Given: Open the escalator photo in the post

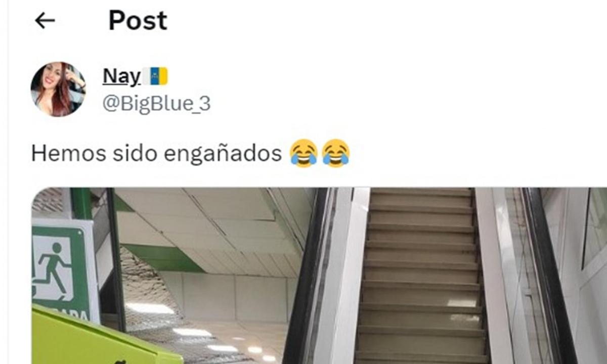Looking at the screenshot, I should [x=319, y=276].
